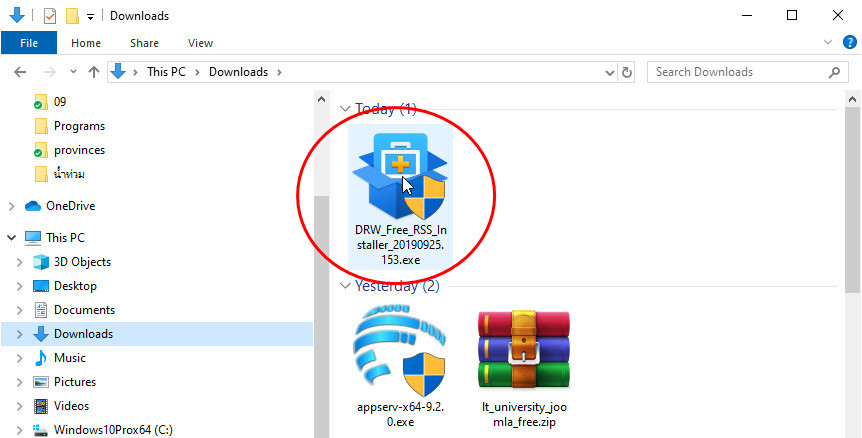
Task: Open the File menu tab
Action: [28, 43]
